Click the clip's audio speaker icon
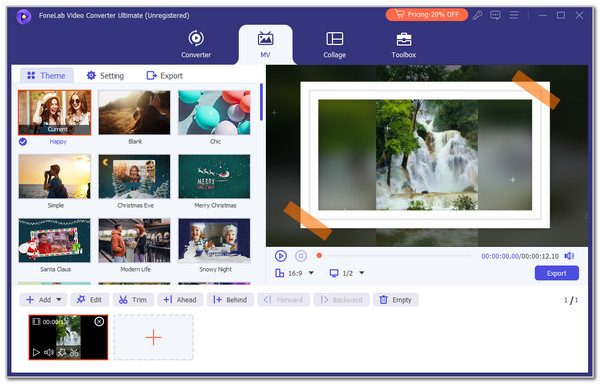 click(x=49, y=352)
